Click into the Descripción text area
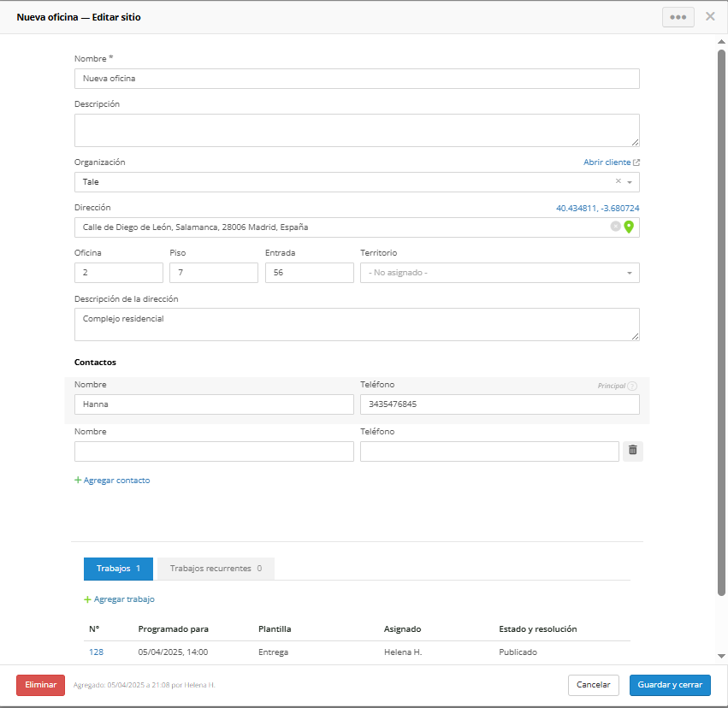The height and width of the screenshot is (708, 728). point(357,130)
